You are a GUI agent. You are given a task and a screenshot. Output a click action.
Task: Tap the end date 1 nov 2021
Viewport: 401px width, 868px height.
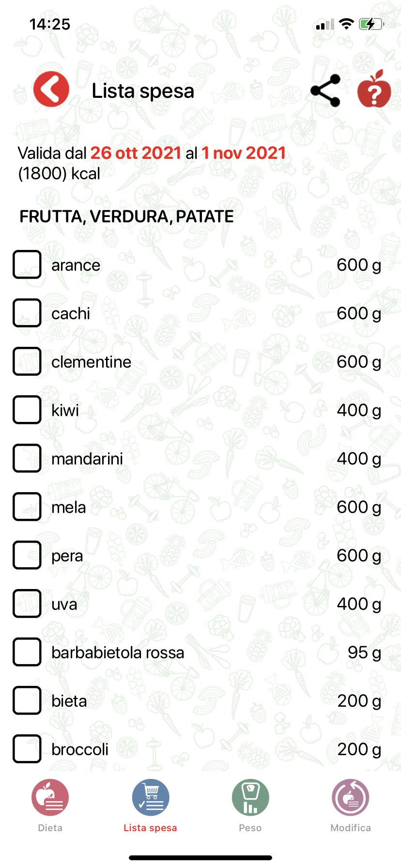click(x=244, y=153)
